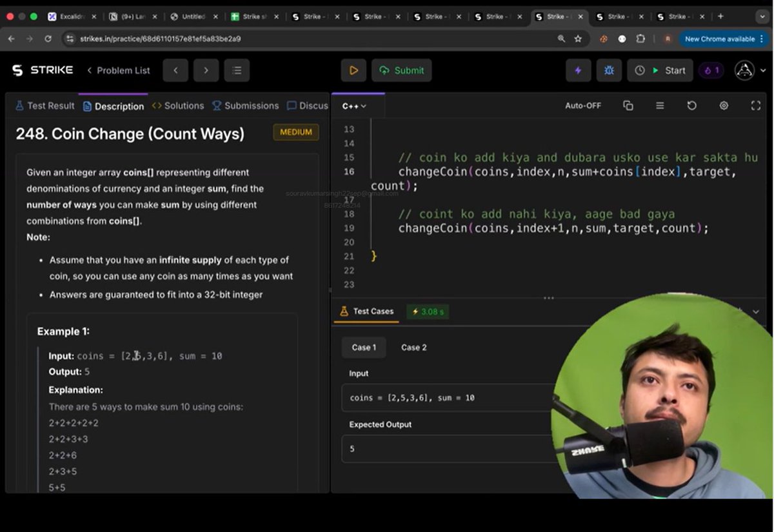This screenshot has height=532, width=774.
Task: Select the Description tab
Action: click(113, 106)
